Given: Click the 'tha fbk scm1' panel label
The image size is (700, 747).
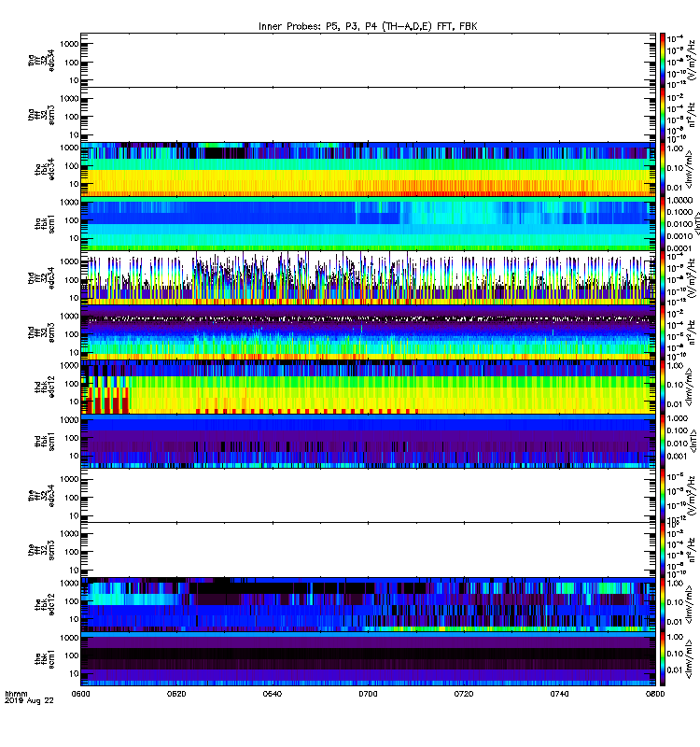Looking at the screenshot, I should tap(45, 224).
